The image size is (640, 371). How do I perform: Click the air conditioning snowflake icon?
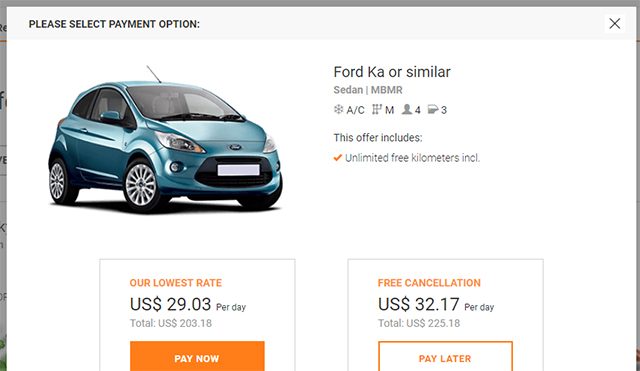click(338, 109)
